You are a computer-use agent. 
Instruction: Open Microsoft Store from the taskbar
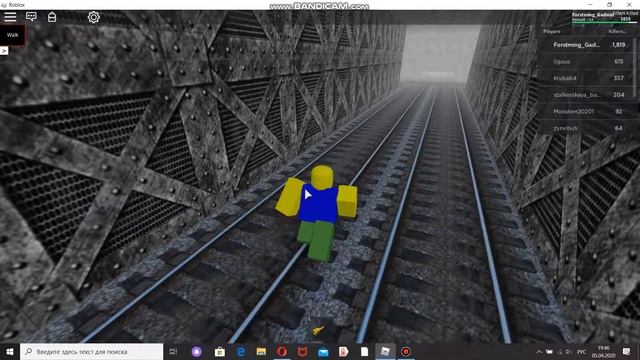[x=220, y=351]
